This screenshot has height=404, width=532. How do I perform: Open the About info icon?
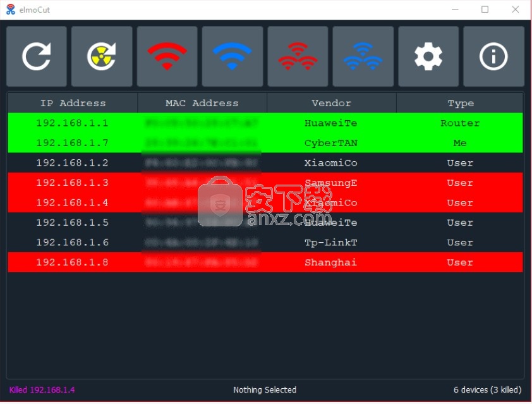493,56
